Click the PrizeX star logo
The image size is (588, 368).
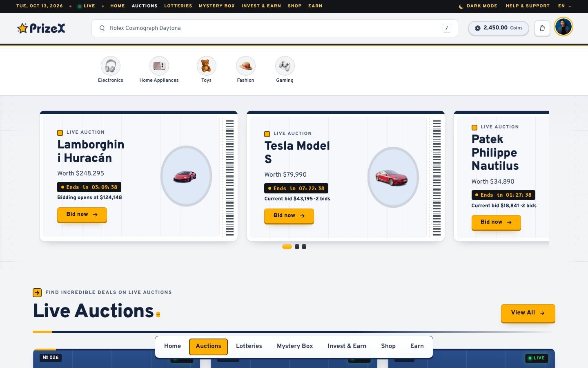41,28
